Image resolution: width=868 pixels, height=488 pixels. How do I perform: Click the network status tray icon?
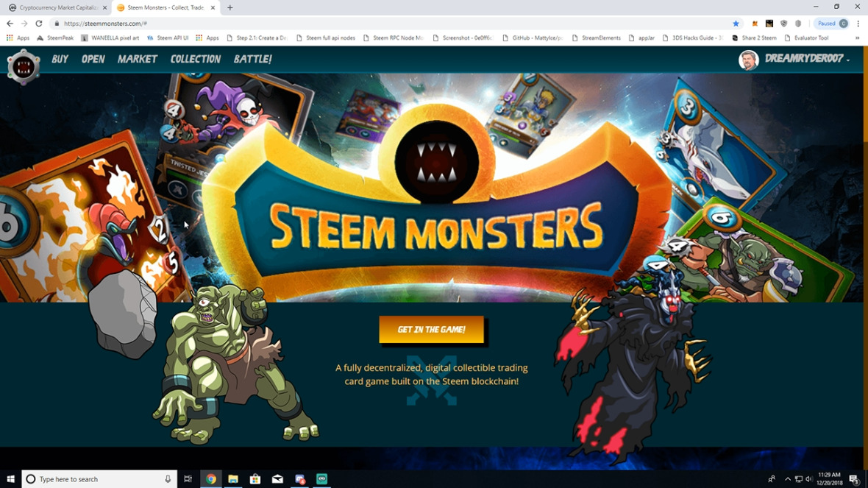(798, 479)
